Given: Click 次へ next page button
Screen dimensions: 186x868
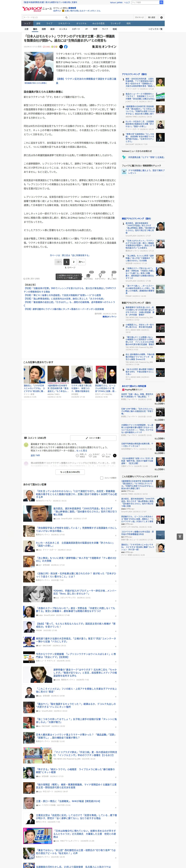Looking at the screenshot, I should coord(81,262).
